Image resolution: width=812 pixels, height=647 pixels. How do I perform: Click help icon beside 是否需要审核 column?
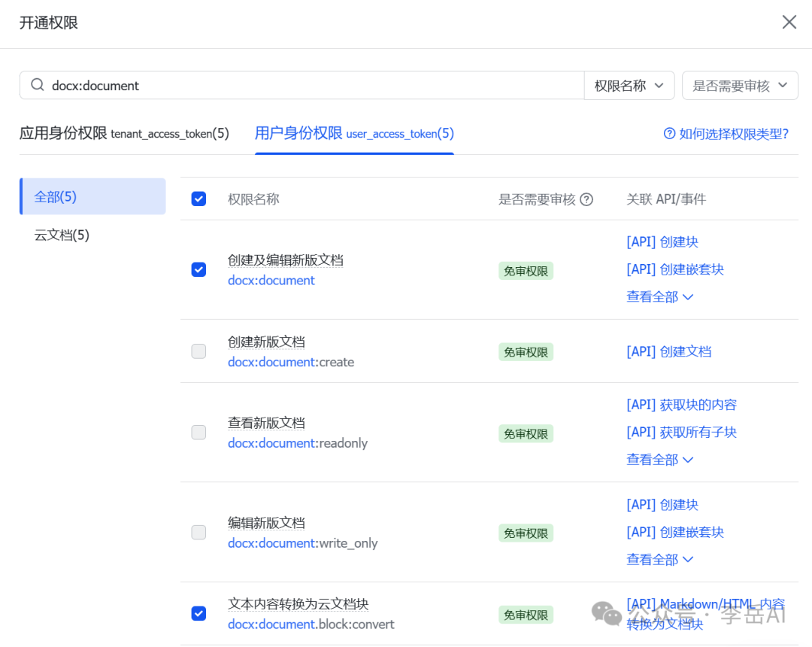point(586,199)
